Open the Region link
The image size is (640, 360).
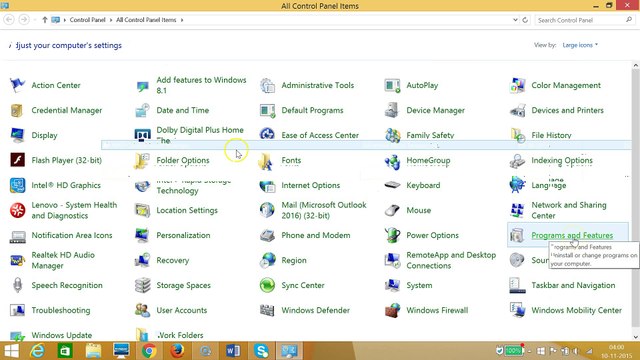tap(294, 260)
